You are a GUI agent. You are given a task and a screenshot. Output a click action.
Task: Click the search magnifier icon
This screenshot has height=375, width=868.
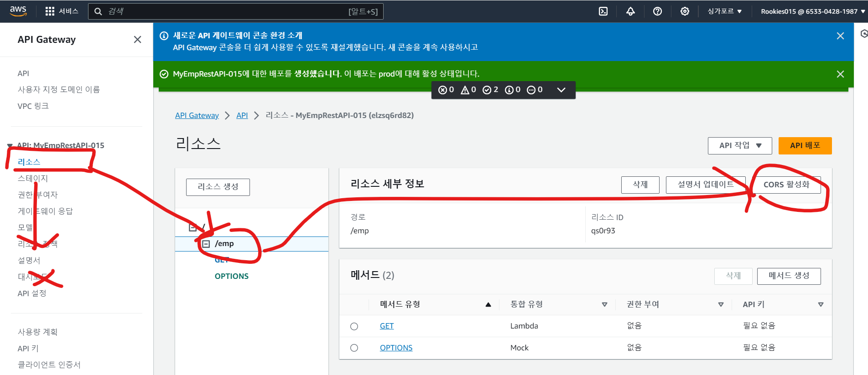tap(98, 11)
